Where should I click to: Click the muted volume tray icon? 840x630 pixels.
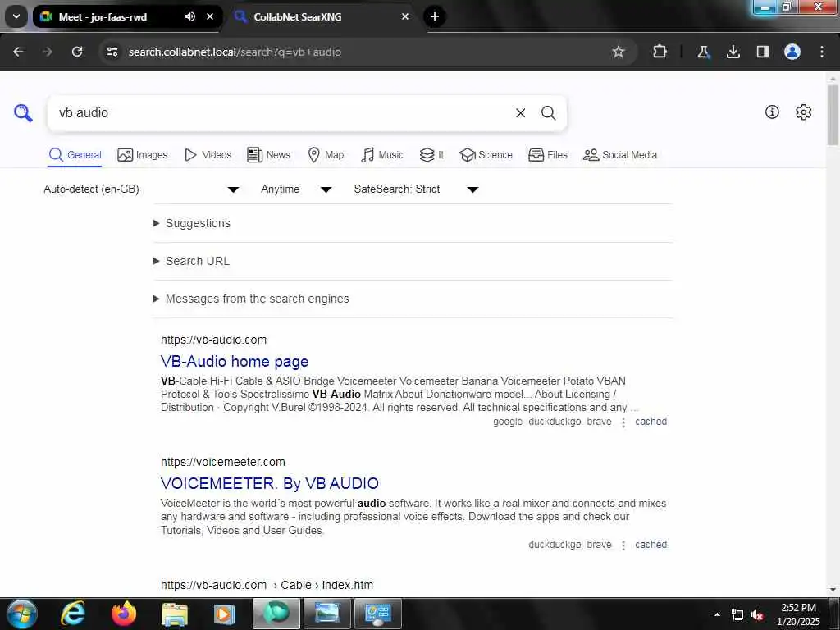[757, 615]
